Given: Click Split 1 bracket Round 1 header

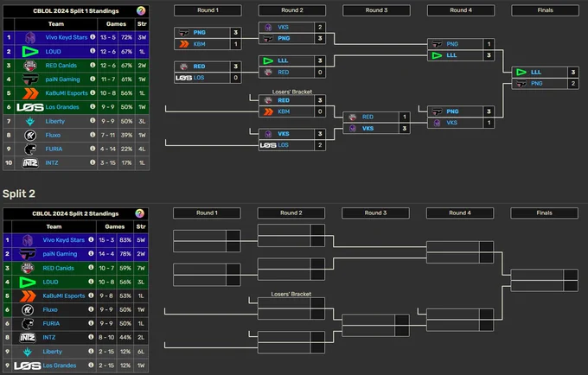Looking at the screenshot, I should [208, 10].
